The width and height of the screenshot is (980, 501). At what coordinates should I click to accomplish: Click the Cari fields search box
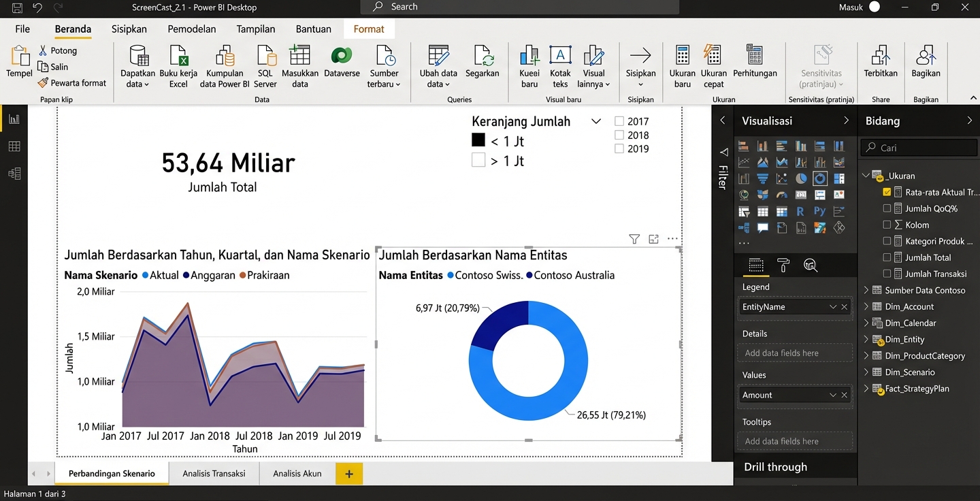pos(919,148)
